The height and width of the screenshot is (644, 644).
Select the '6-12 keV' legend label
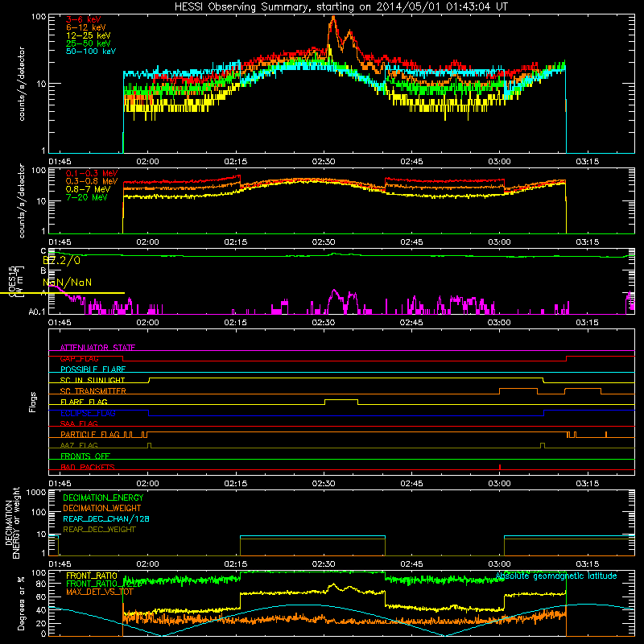tap(86, 27)
